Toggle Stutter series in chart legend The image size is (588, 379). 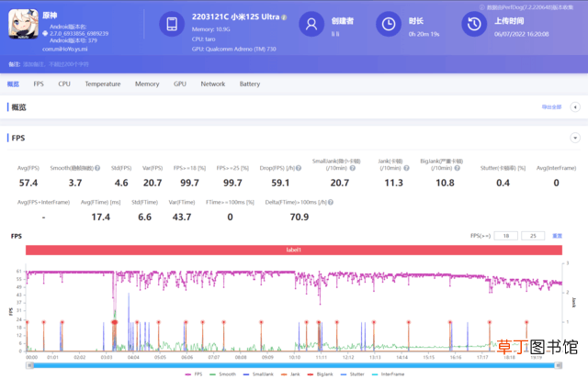click(x=353, y=374)
